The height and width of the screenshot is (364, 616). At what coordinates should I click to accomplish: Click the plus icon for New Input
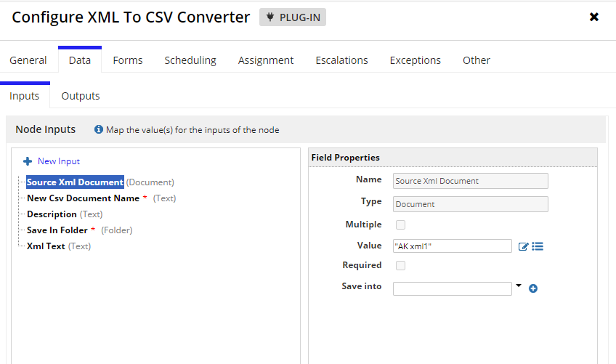tap(28, 161)
